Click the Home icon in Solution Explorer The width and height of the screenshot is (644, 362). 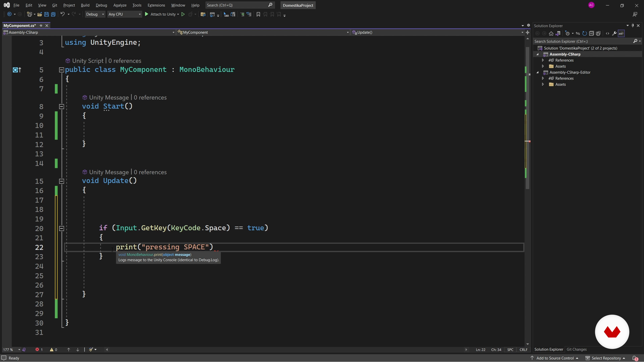click(x=551, y=34)
